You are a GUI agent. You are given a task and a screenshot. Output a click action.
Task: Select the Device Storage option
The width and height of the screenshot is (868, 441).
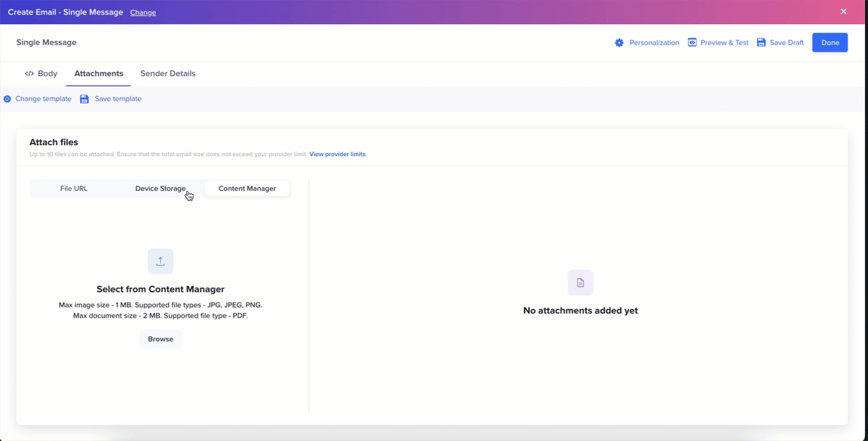160,188
